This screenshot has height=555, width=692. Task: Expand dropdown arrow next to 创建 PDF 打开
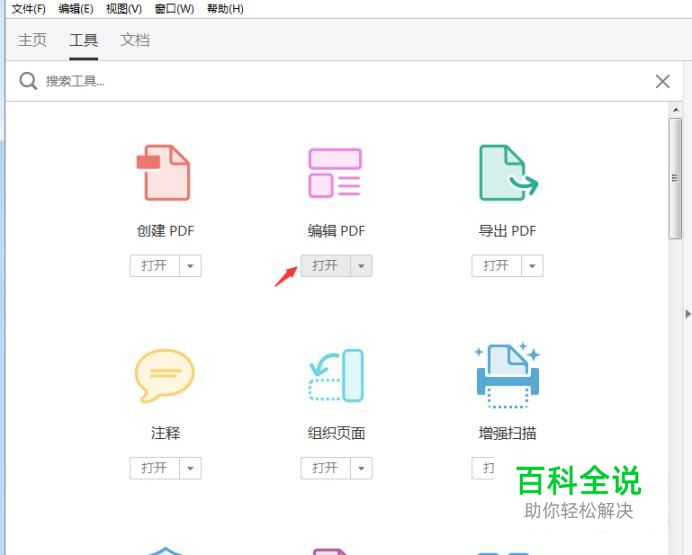(190, 266)
